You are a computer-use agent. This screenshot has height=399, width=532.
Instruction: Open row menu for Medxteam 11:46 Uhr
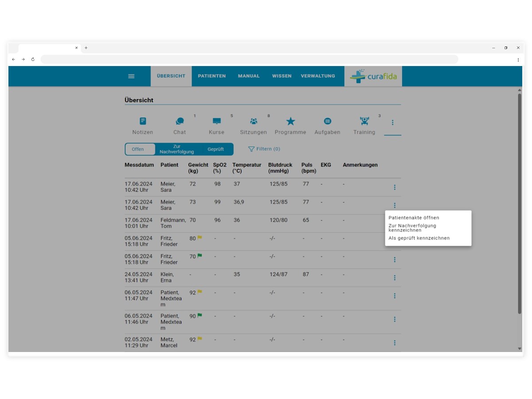click(395, 319)
